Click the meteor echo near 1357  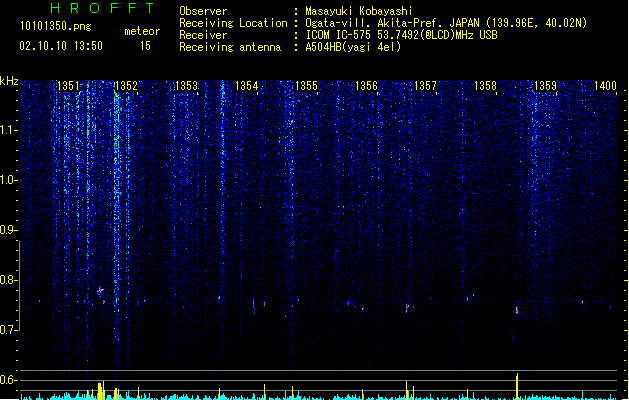[x=407, y=308]
